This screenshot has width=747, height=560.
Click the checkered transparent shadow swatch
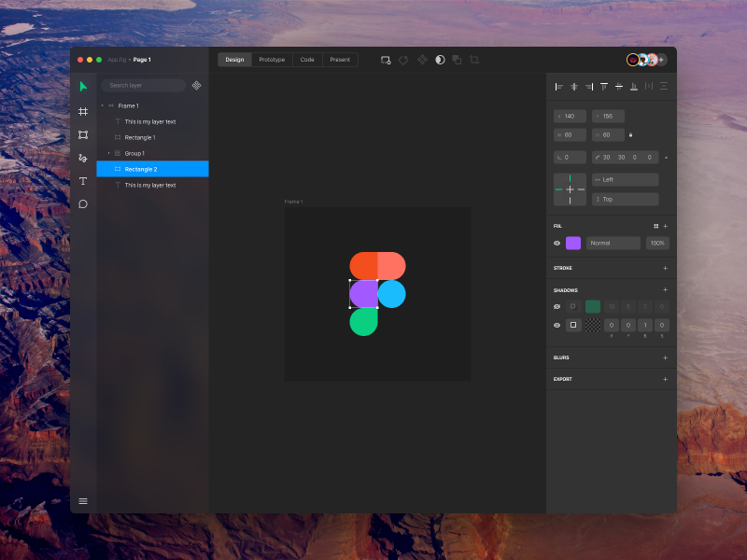click(x=593, y=325)
